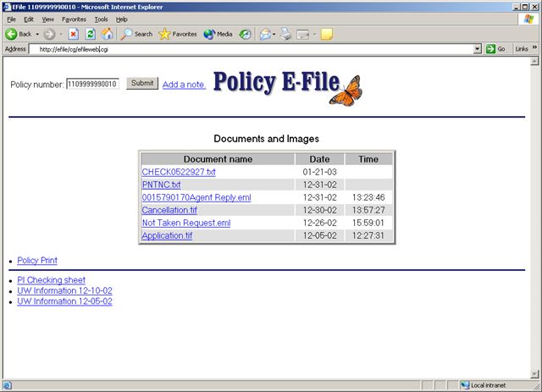Click the scrollbar up arrow
The width and height of the screenshot is (542, 392).
[534, 61]
